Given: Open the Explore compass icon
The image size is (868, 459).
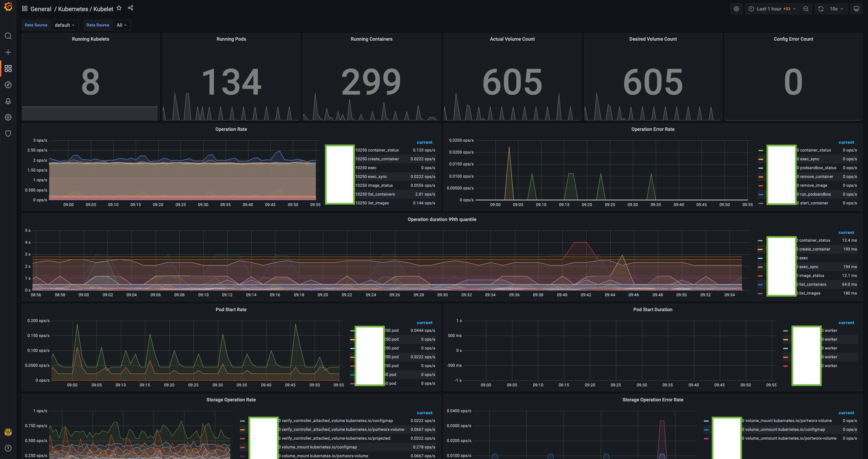Looking at the screenshot, I should tap(8, 85).
